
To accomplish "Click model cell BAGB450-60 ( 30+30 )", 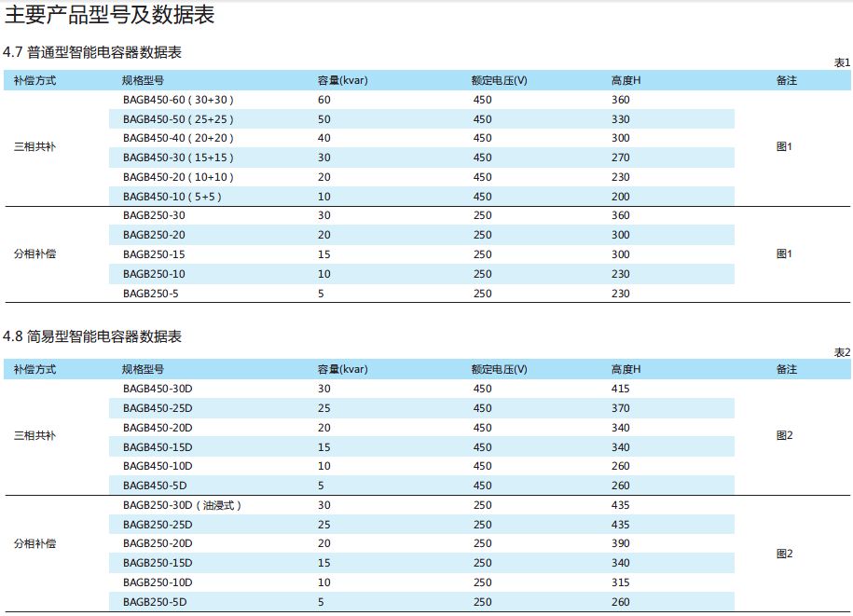I will (178, 100).
